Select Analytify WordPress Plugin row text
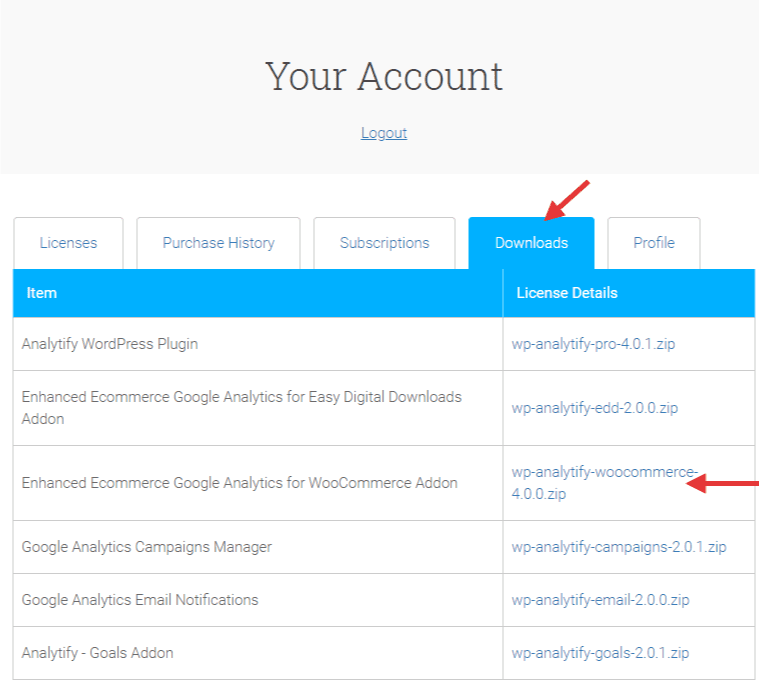 [110, 344]
